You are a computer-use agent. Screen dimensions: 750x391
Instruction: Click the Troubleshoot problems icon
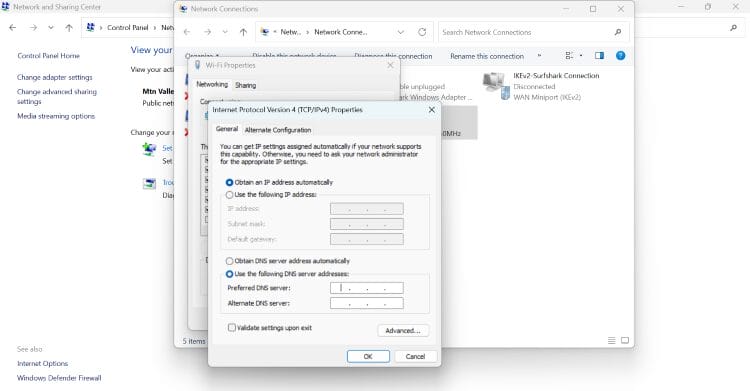click(149, 183)
